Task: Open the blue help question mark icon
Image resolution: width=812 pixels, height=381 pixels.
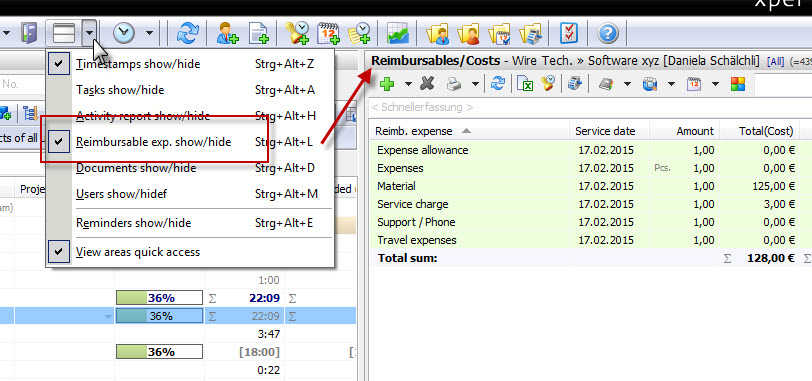Action: tap(608, 34)
